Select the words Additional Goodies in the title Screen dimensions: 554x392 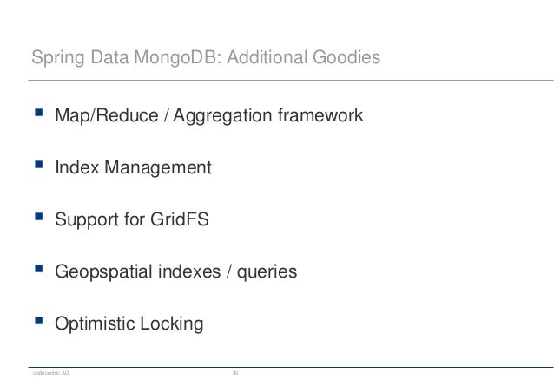click(x=304, y=57)
